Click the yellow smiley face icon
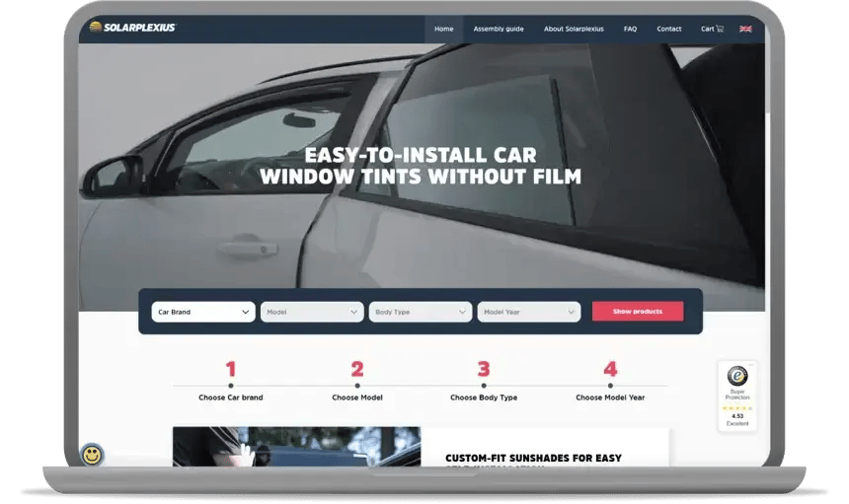The width and height of the screenshot is (849, 504). [x=92, y=455]
